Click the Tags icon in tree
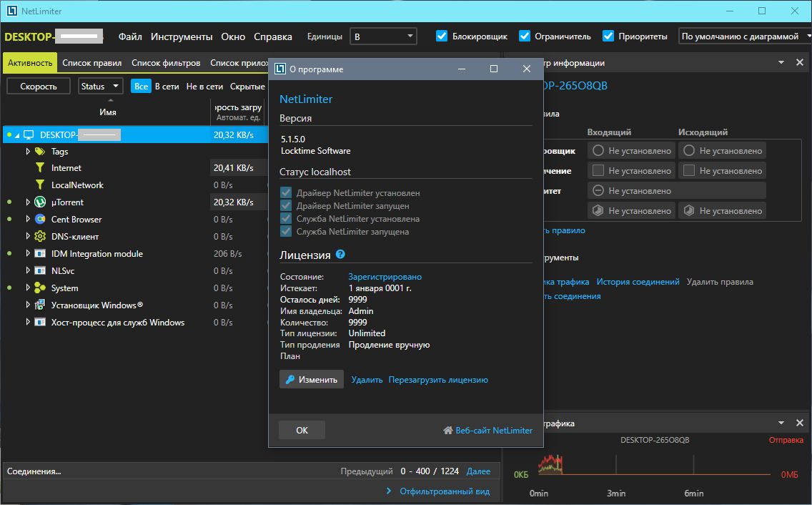Viewport: 812px width, 505px height. [x=40, y=152]
